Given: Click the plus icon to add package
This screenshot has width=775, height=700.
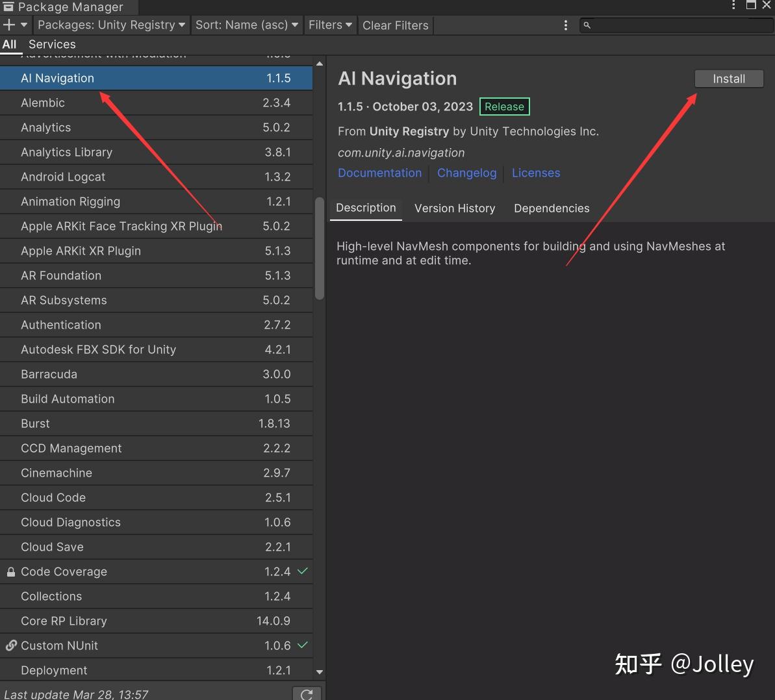Looking at the screenshot, I should coord(9,25).
